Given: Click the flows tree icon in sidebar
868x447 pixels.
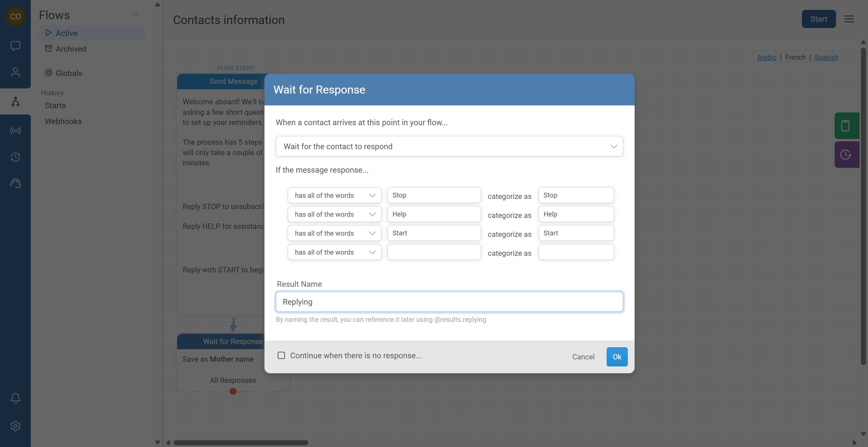Looking at the screenshot, I should pos(15,101).
